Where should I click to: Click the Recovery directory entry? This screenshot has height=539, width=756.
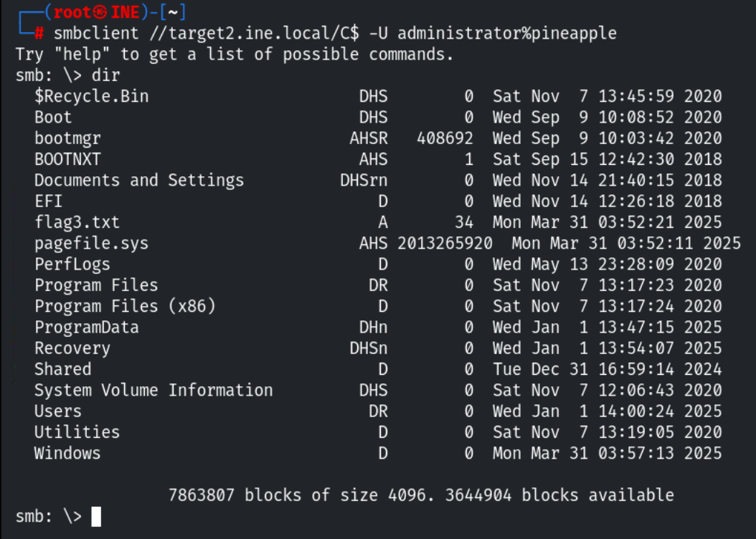[x=72, y=348]
